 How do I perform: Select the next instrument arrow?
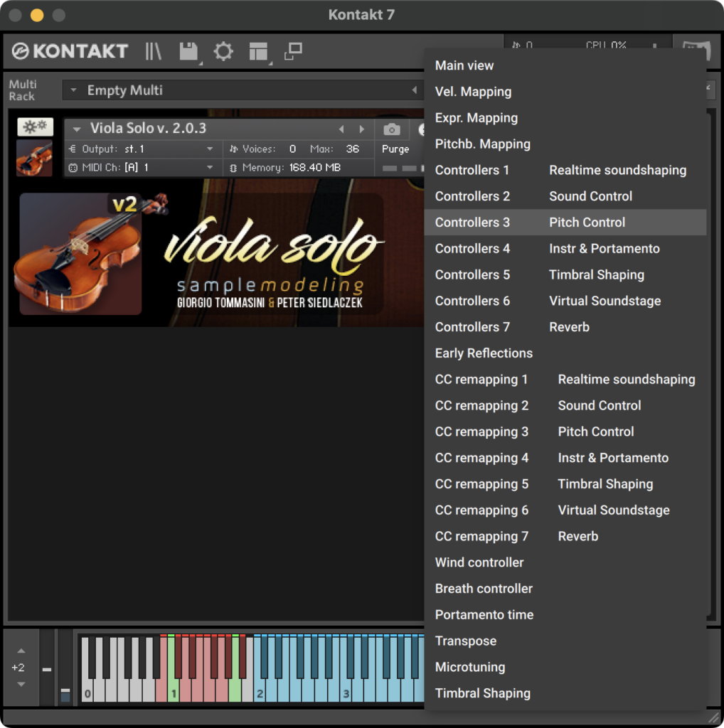[x=361, y=129]
